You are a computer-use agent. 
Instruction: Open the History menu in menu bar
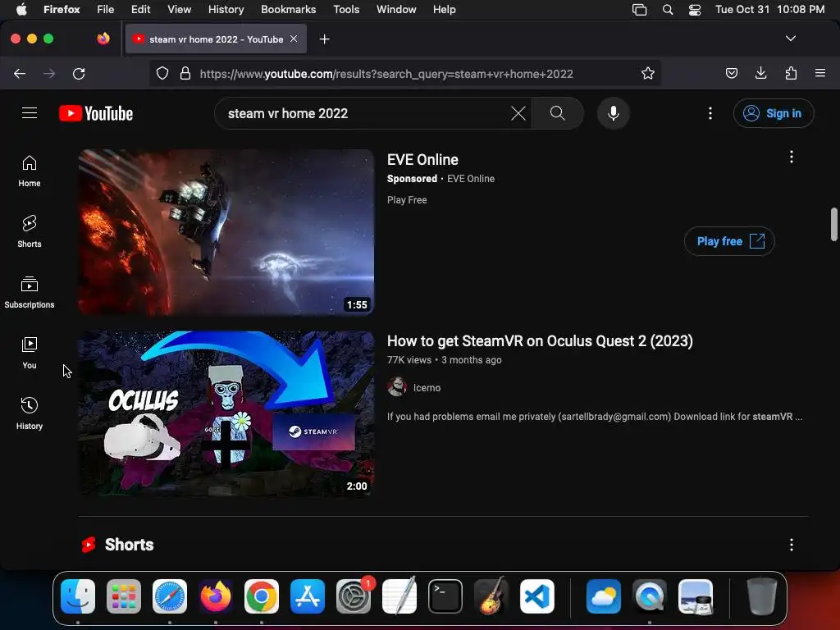(226, 10)
